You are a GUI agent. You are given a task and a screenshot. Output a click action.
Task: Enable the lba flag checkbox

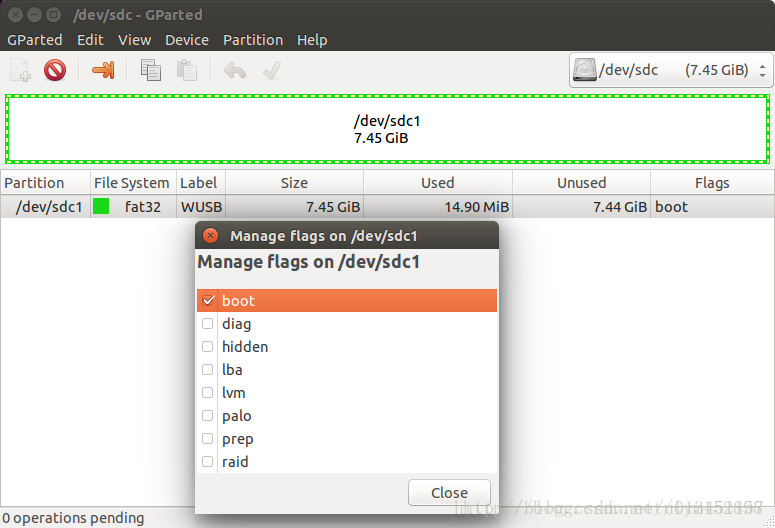(x=208, y=369)
